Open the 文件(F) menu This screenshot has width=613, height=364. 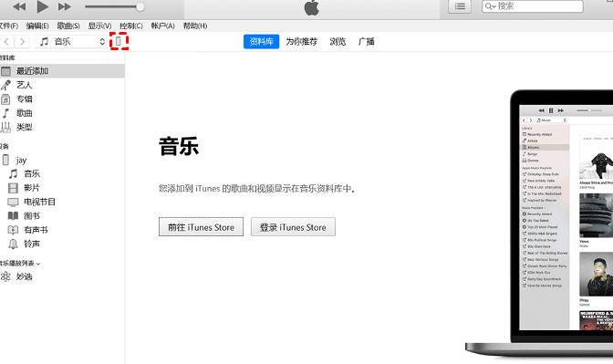coord(8,26)
